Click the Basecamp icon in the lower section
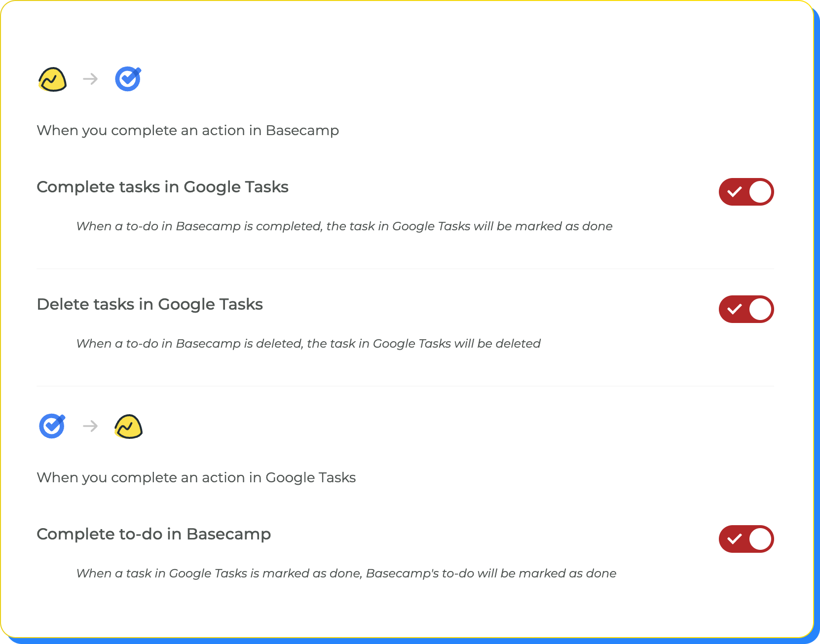Image resolution: width=820 pixels, height=644 pixels. pos(129,426)
